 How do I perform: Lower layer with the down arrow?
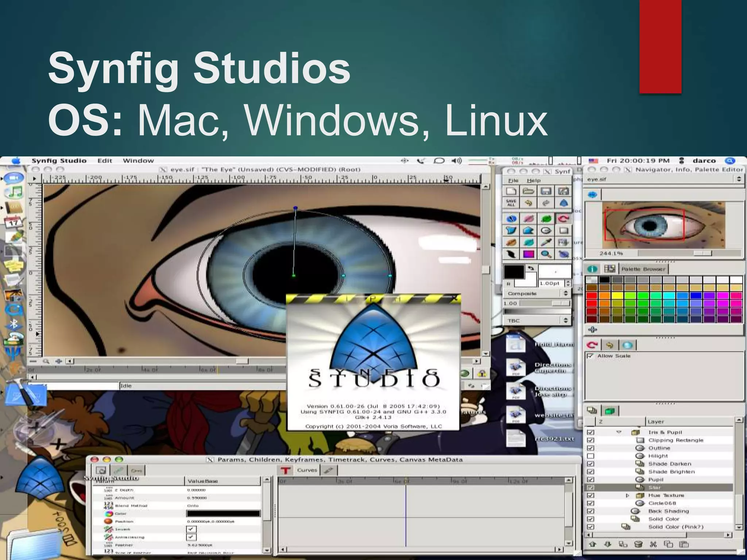(608, 545)
